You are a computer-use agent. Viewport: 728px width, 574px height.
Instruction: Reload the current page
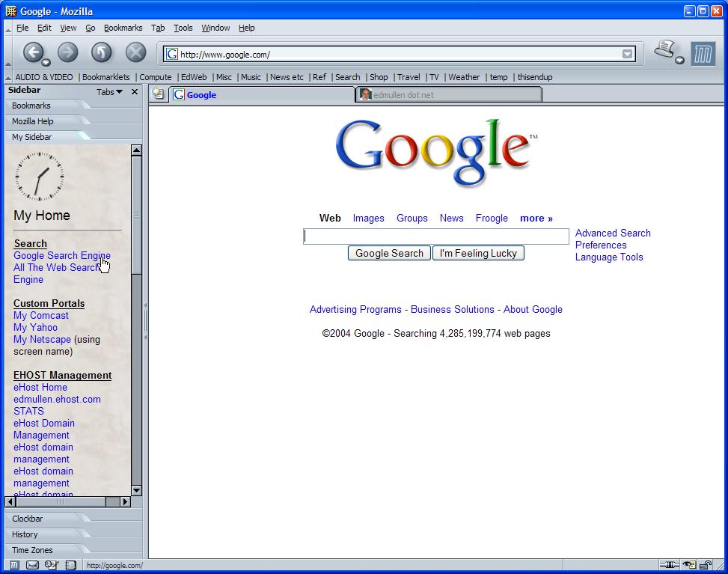(x=101, y=52)
